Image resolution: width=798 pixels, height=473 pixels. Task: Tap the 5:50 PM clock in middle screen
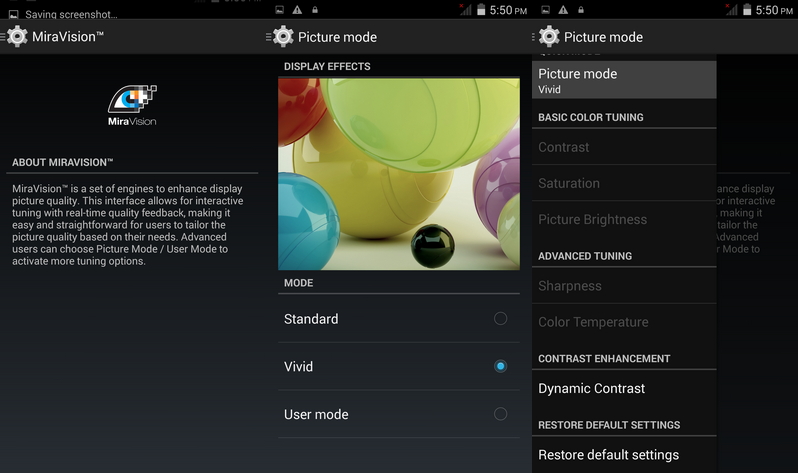(508, 10)
